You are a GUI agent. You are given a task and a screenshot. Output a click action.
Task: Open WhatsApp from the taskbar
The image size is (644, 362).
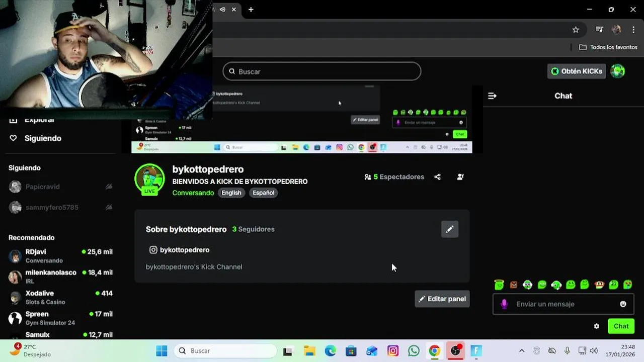[414, 351]
